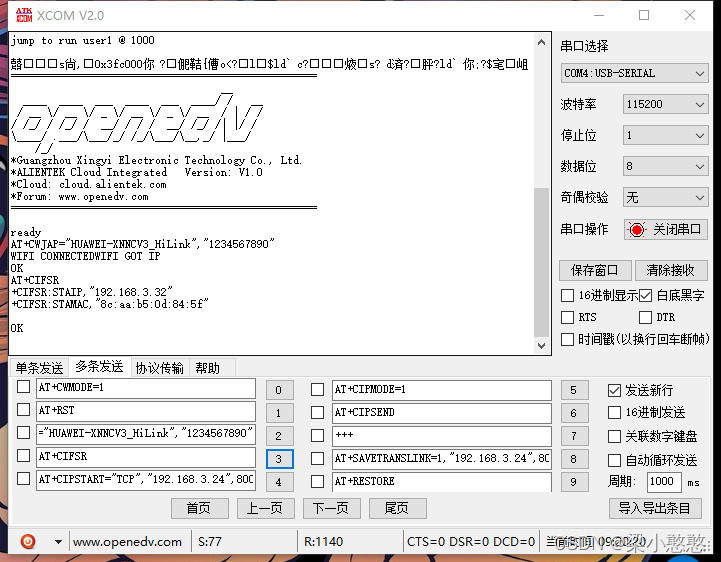This screenshot has height=562, width=721.
Task: Expand the 数据位 dropdown
Action: click(665, 166)
